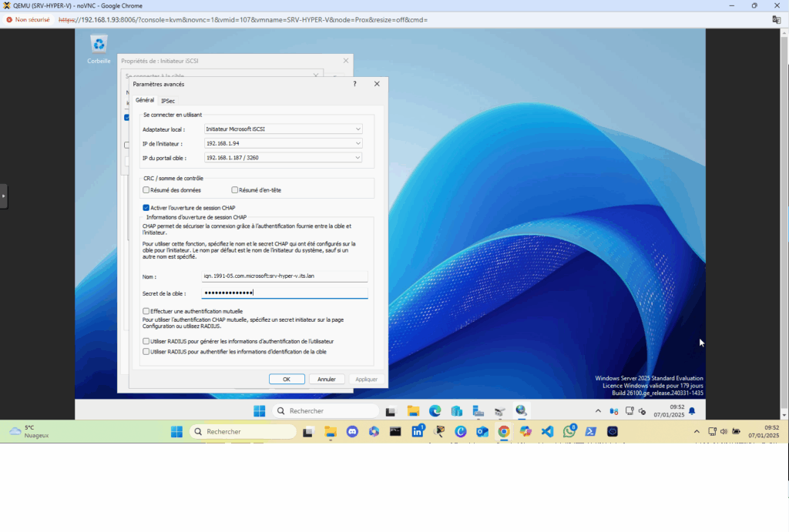Open the host Windows Start menu
Viewport: 789px width, 532px height.
click(x=176, y=431)
